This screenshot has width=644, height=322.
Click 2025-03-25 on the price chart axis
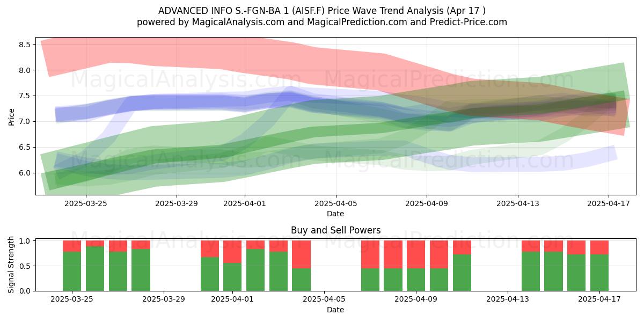86,203
